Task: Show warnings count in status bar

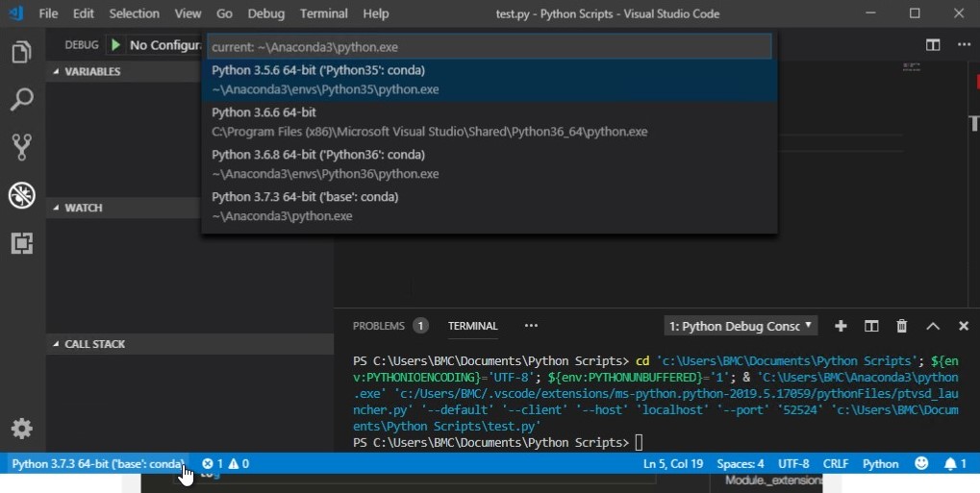Action: click(x=239, y=463)
